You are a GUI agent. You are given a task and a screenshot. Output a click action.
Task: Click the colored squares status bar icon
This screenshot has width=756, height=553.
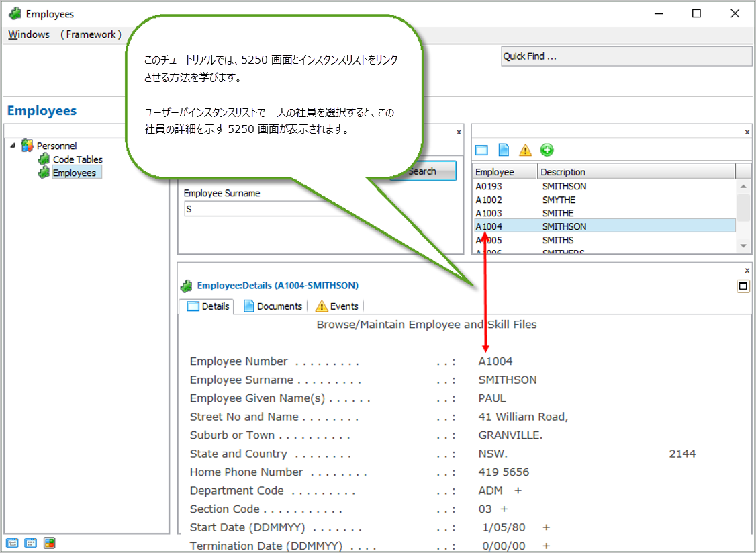49,543
